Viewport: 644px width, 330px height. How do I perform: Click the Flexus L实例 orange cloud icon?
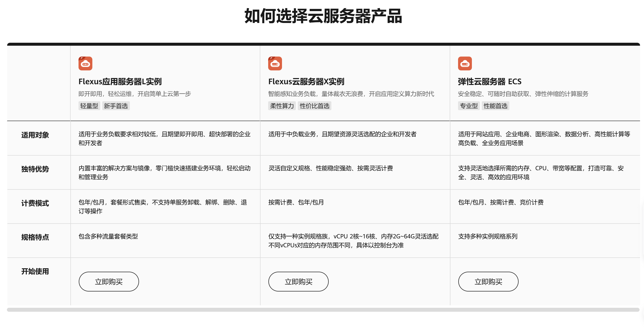(x=85, y=63)
